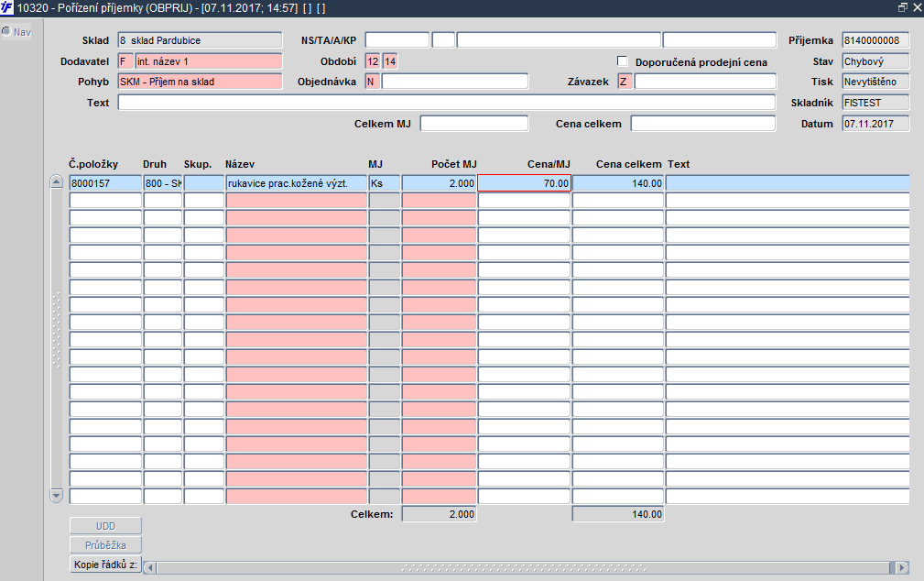
Task: Click the Datum field 07.11.2017
Action: (x=875, y=124)
